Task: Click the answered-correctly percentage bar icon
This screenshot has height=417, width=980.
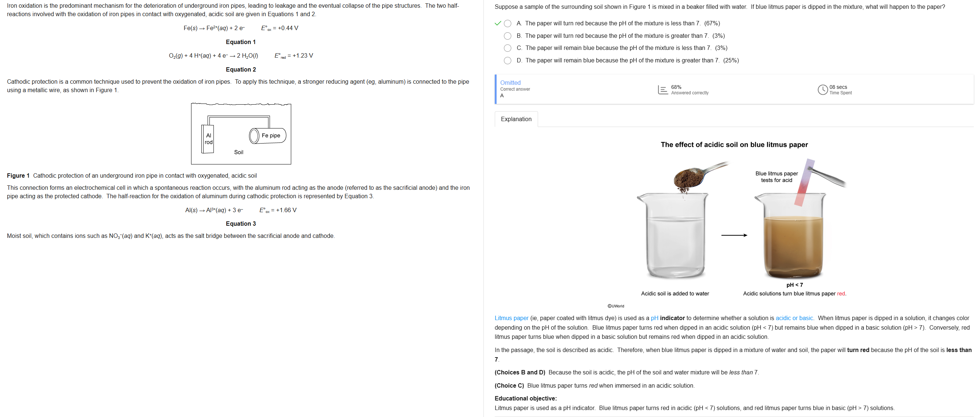Action: click(663, 90)
